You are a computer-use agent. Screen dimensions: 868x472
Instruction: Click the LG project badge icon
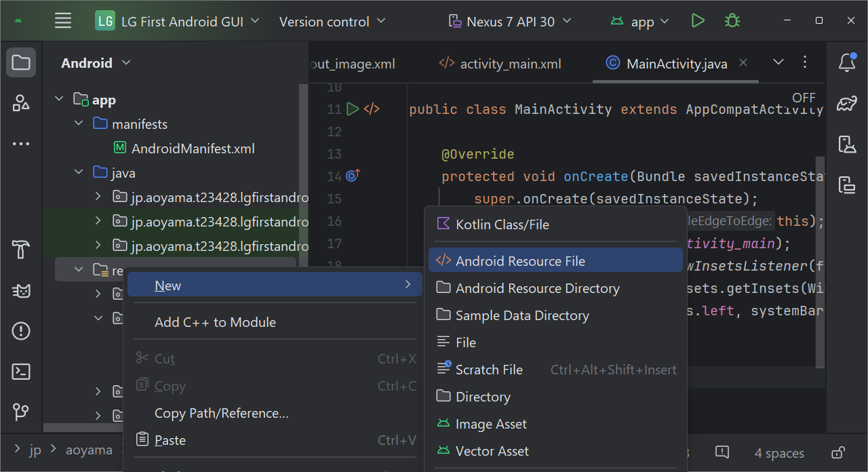pos(105,21)
